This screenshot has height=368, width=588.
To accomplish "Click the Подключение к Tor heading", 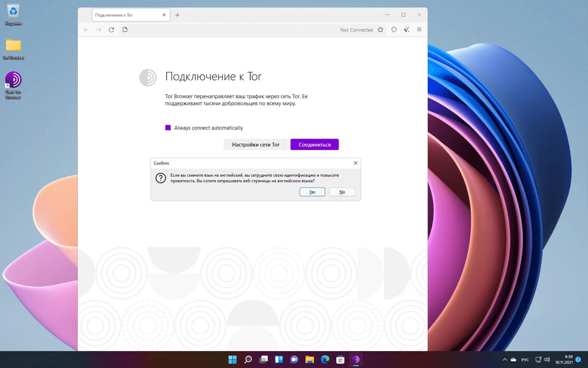I will pos(213,77).
